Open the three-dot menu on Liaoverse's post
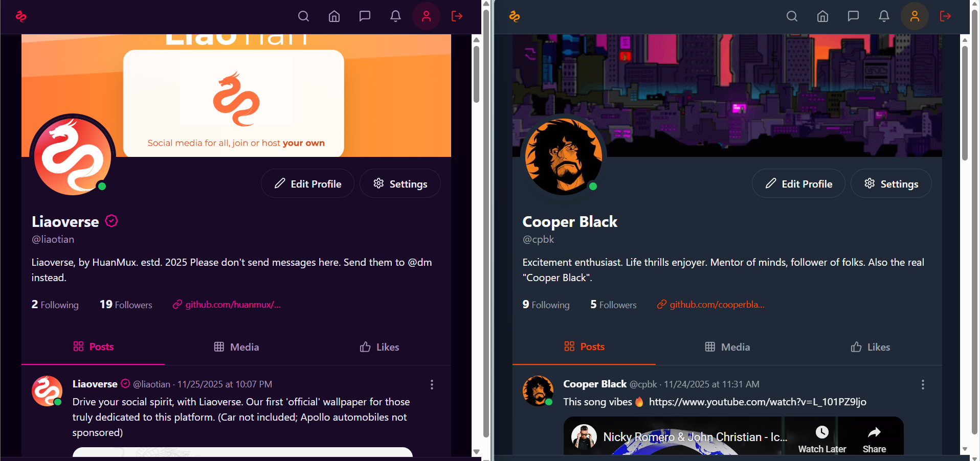The width and height of the screenshot is (980, 461). [x=431, y=384]
